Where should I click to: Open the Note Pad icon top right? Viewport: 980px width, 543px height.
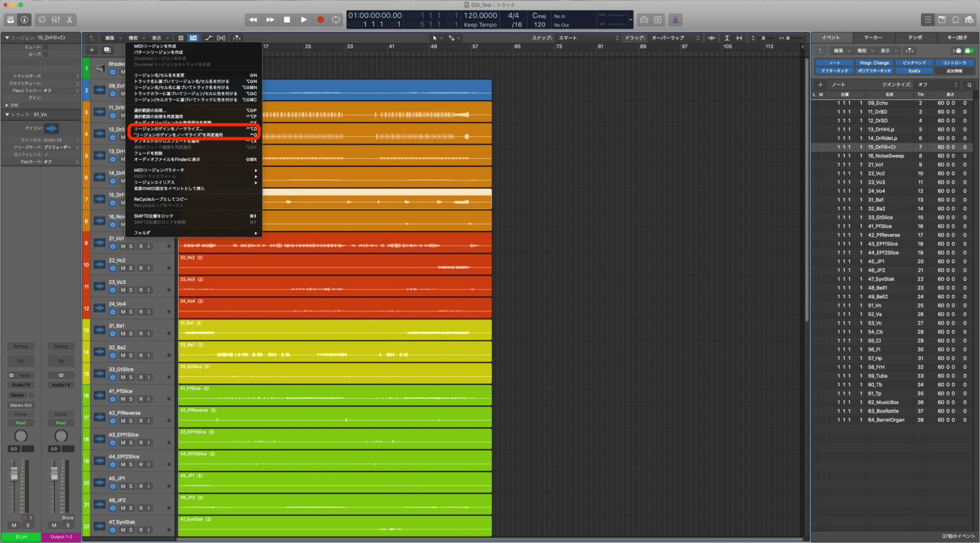[942, 20]
